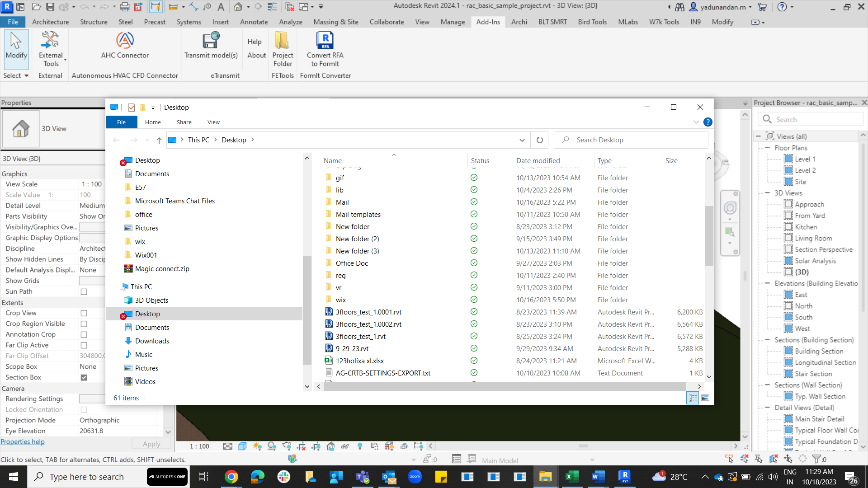Select the Modify arrow tool
868x488 pixels.
(16, 45)
